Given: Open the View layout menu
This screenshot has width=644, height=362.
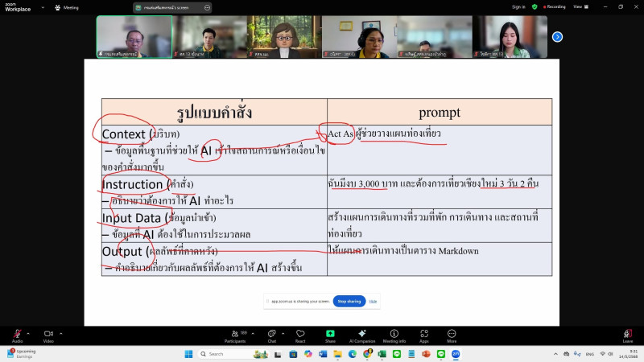Looking at the screenshot, I should coord(578,6).
